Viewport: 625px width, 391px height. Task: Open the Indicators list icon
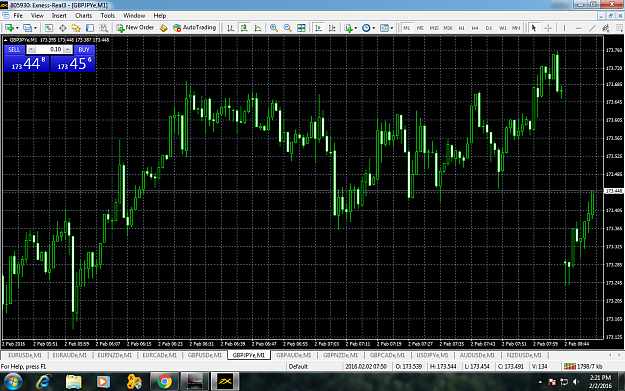pos(348,28)
